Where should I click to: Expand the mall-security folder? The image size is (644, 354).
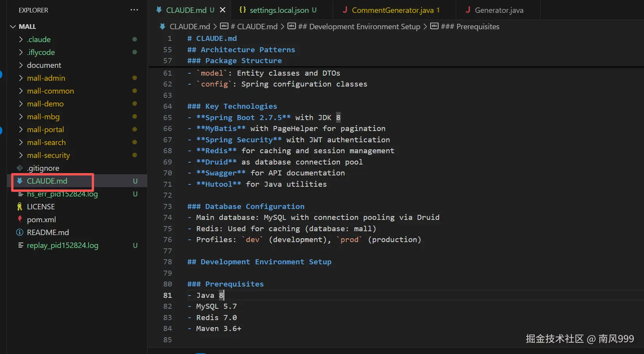point(21,155)
